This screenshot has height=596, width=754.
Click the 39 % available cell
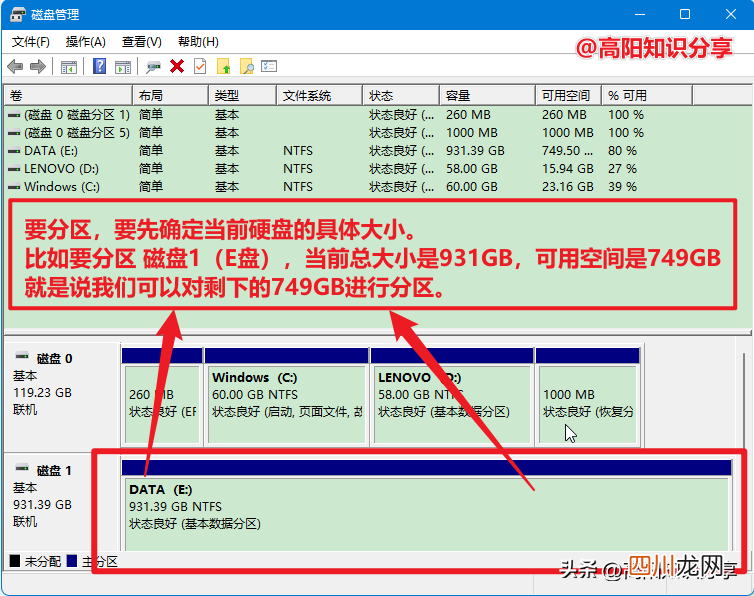[x=622, y=187]
